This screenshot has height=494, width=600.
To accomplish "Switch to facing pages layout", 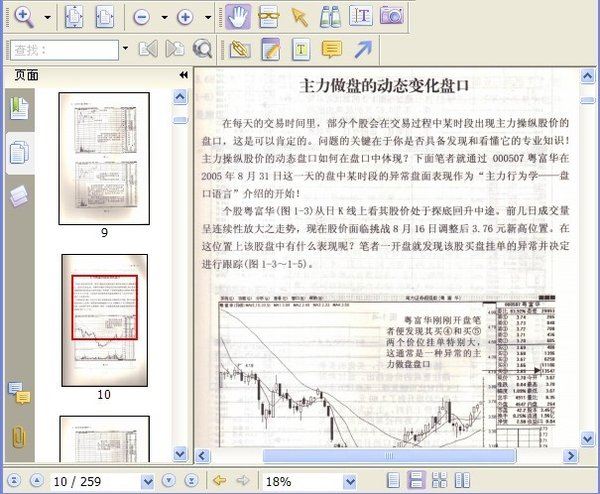I will 462,480.
